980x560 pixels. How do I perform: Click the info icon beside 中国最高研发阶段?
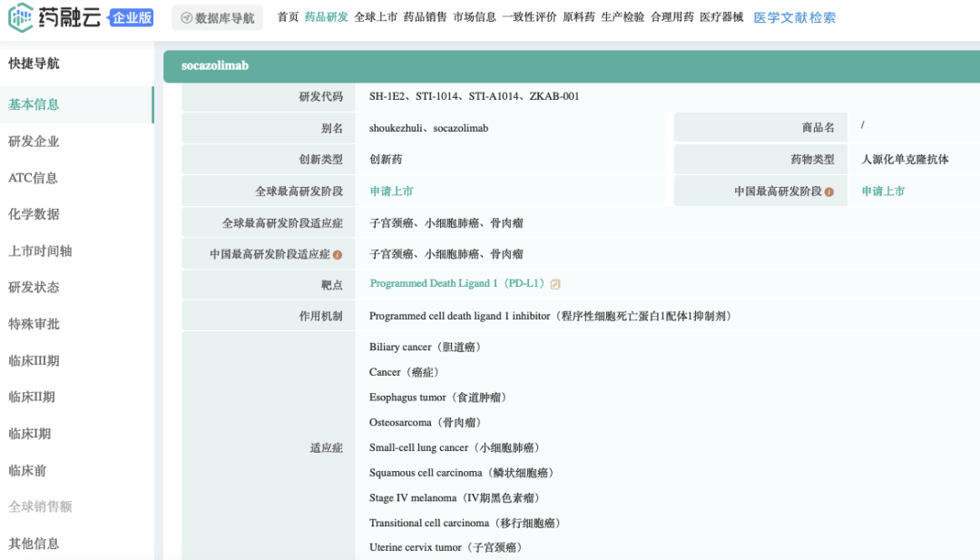[828, 192]
